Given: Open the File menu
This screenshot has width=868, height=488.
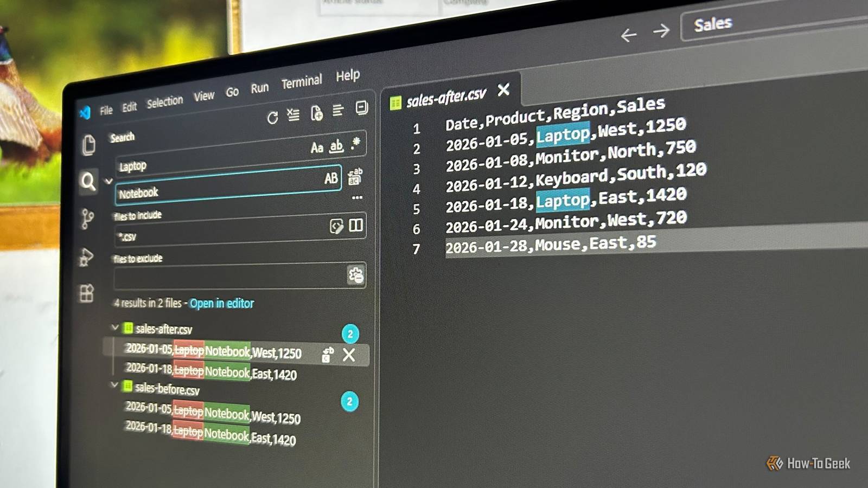Looking at the screenshot, I should [106, 110].
